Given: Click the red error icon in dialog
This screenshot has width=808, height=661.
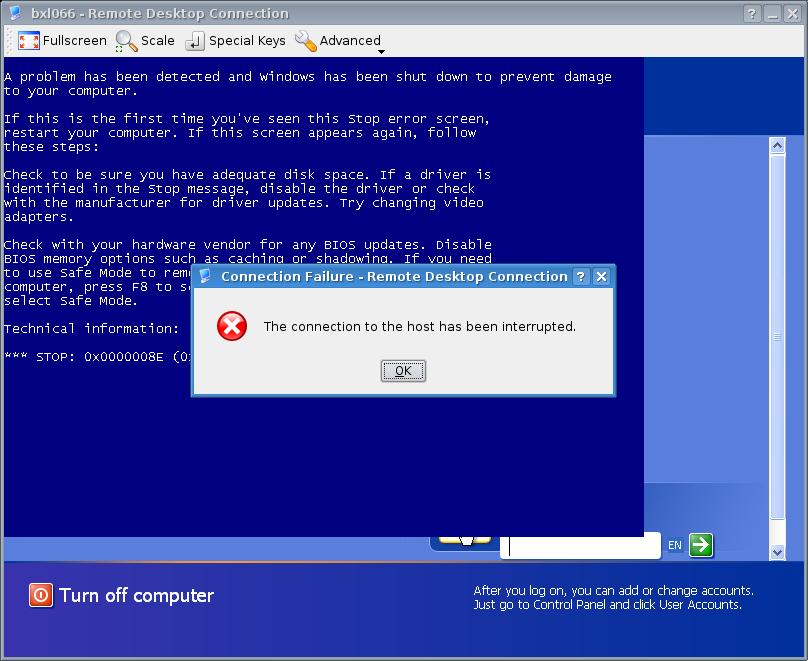Looking at the screenshot, I should click(232, 326).
